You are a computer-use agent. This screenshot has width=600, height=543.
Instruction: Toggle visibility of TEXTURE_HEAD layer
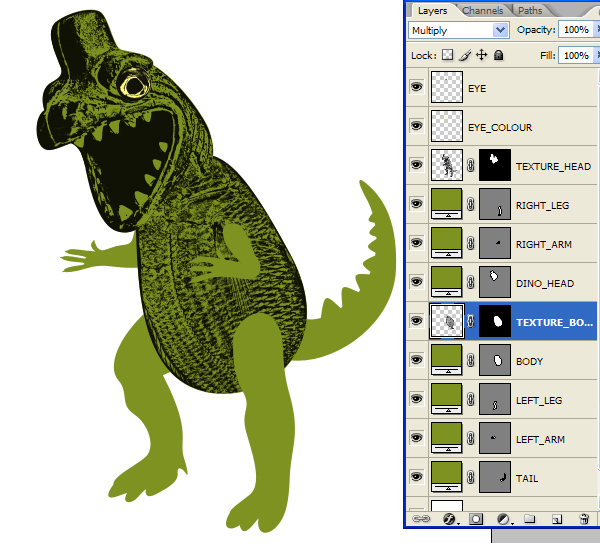[417, 165]
